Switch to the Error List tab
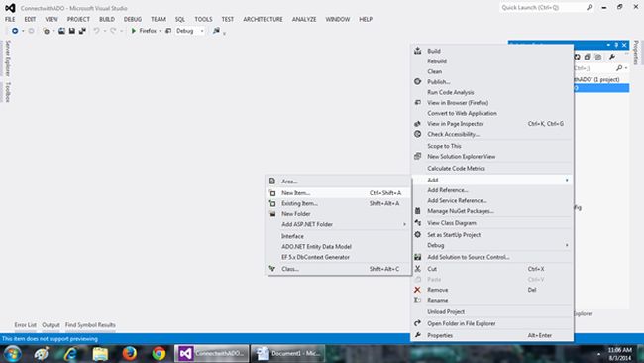The height and width of the screenshot is (363, 644). point(26,324)
